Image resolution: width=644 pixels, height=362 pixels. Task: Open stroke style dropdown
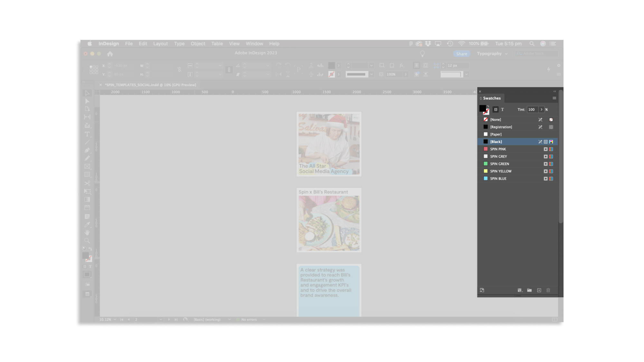pos(371,74)
